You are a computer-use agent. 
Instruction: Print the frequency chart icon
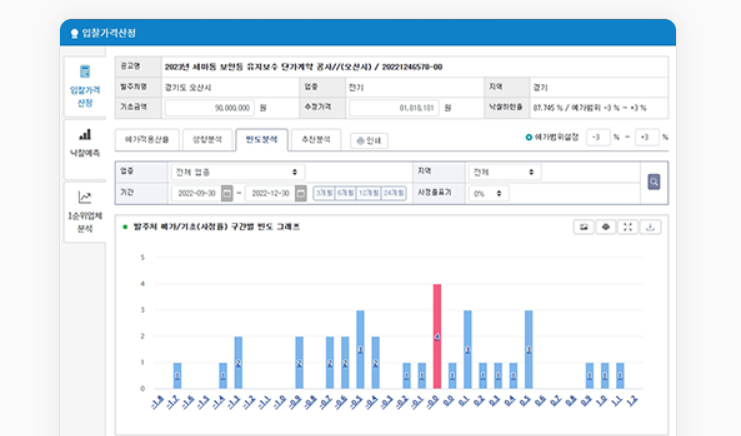pos(606,227)
